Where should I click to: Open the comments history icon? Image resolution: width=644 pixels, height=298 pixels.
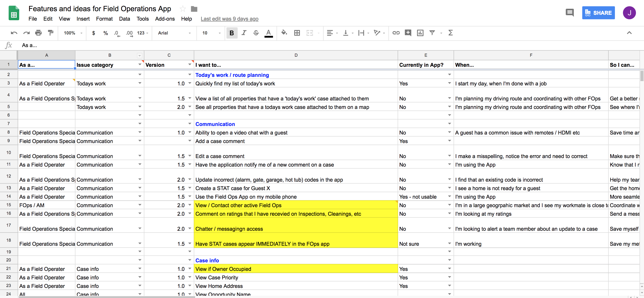570,13
